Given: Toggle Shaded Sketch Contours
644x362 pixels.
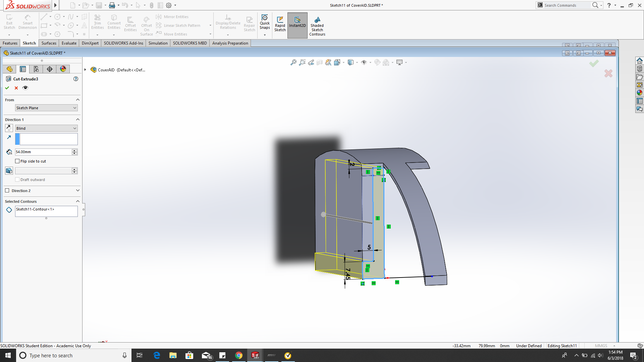Looking at the screenshot, I should coord(317,26).
